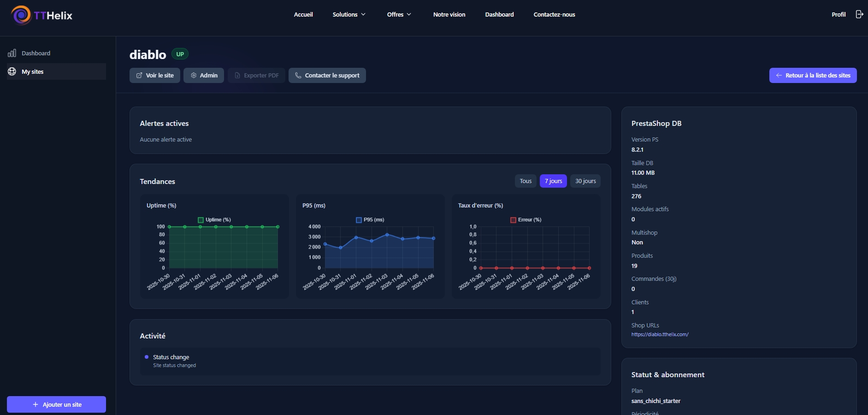Select the Tous time range
This screenshot has width=868, height=415.
[526, 181]
